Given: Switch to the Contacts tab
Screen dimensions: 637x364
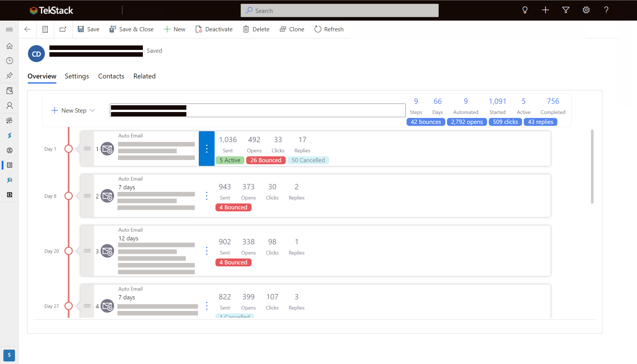Looking at the screenshot, I should (111, 76).
